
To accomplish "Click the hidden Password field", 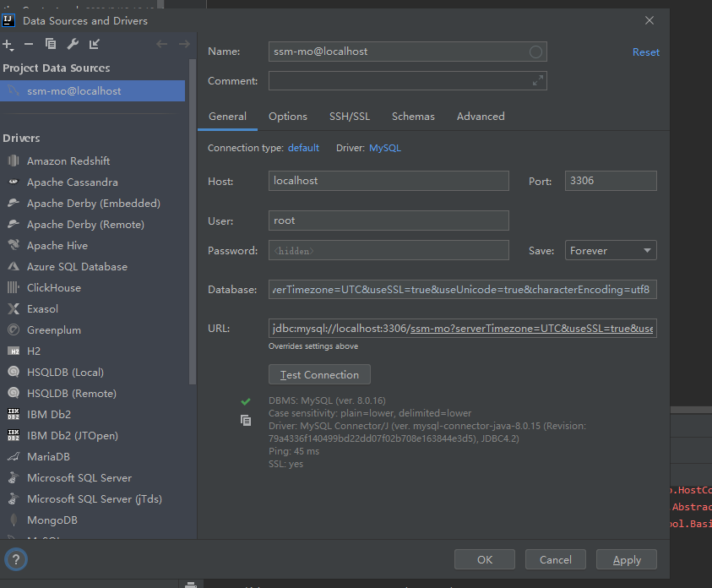I will coord(389,250).
